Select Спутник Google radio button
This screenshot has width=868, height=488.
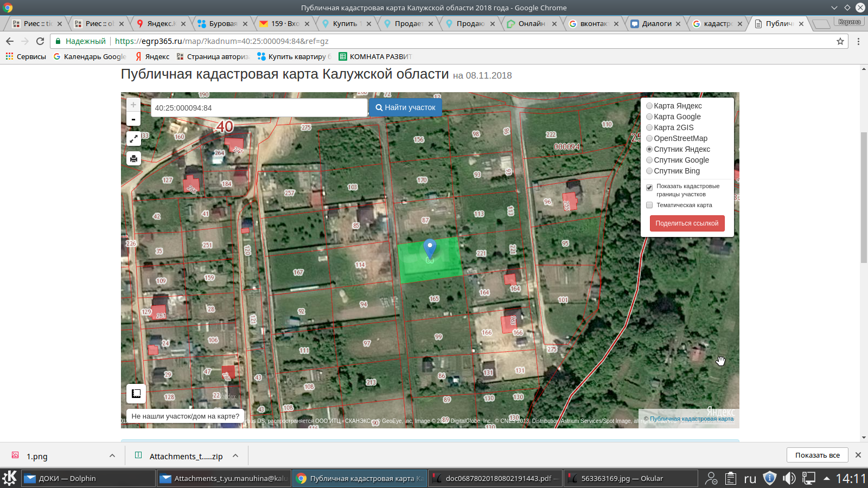[649, 160]
